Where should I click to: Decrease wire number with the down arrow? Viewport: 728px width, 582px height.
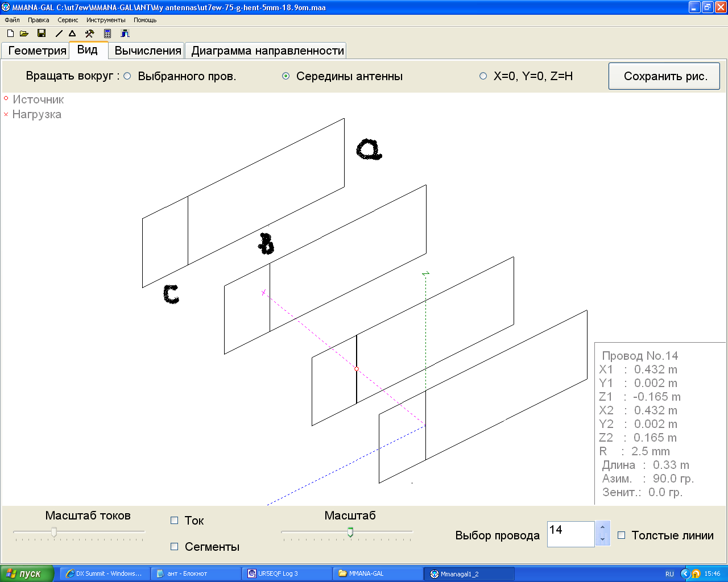(602, 540)
